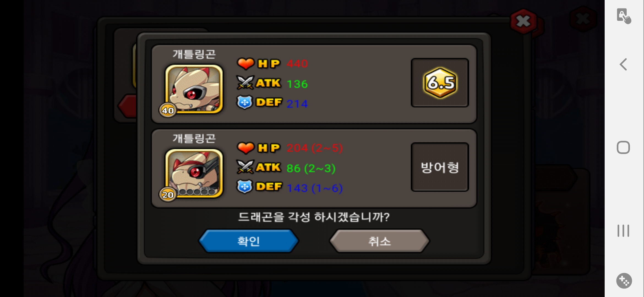
Task: Open Android recent apps button
Action: pyautogui.click(x=623, y=230)
